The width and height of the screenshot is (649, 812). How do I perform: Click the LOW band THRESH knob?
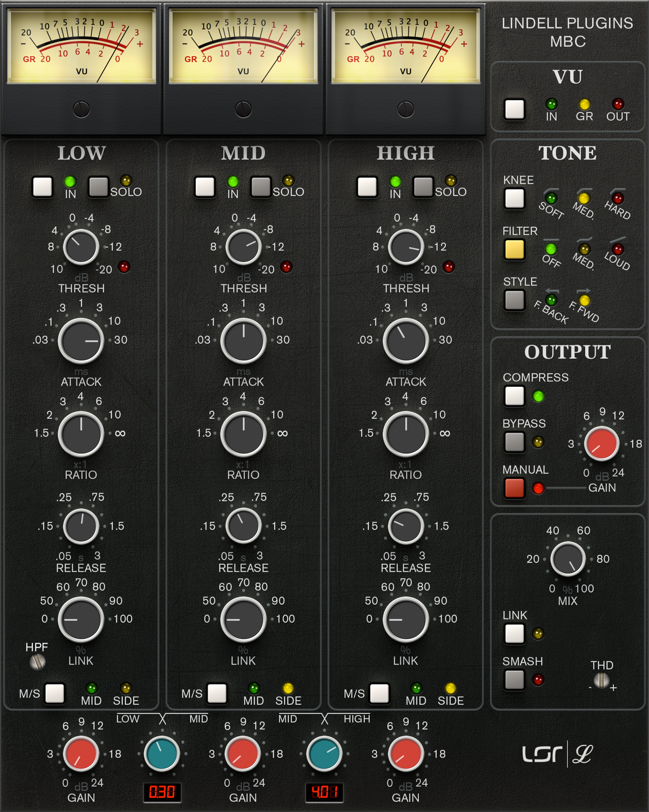coord(81,247)
